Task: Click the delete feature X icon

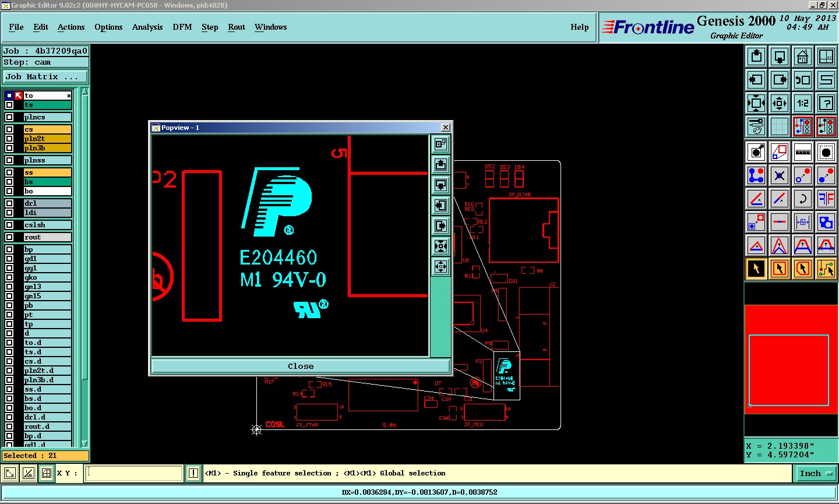Action: 780,175
